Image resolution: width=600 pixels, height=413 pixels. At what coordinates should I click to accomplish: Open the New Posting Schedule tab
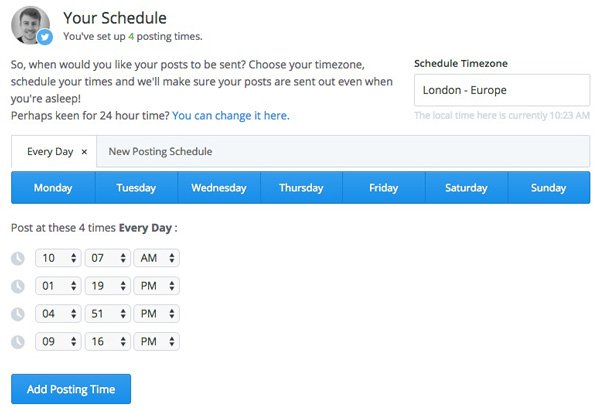[160, 152]
